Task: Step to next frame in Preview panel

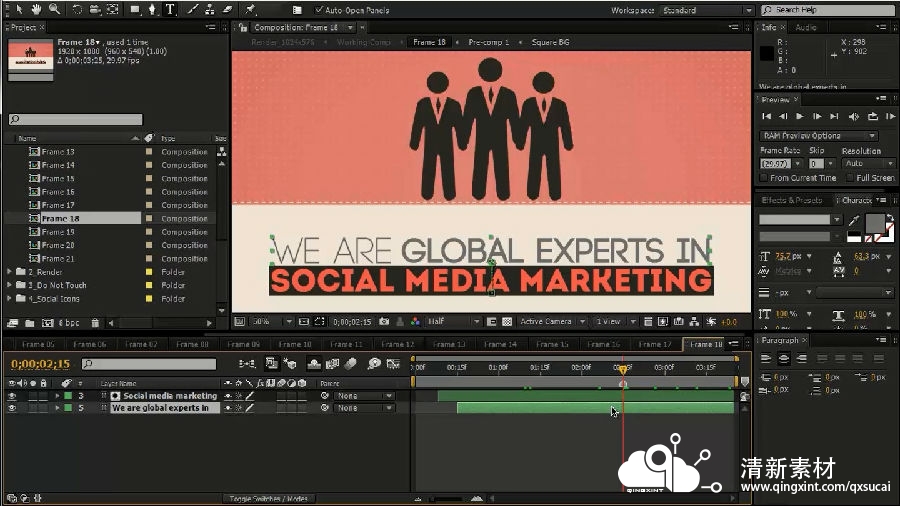Action: 817,116
